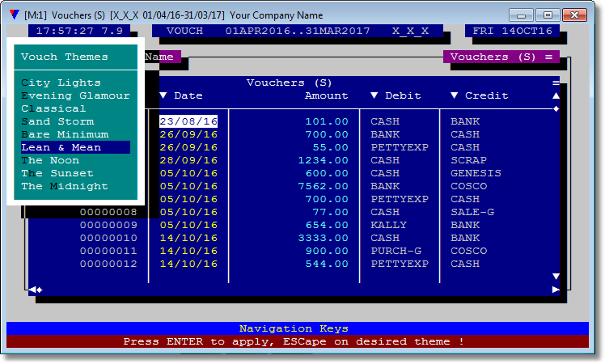Image resolution: width=605 pixels, height=364 pixels.
Task: Click the horizontal scroll diamond marker
Action: click(40, 290)
